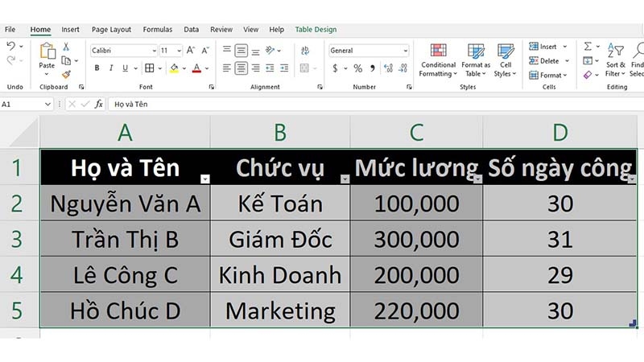This screenshot has width=644, height=362.
Task: Click the Increase Decimal icon
Action: [x=388, y=68]
